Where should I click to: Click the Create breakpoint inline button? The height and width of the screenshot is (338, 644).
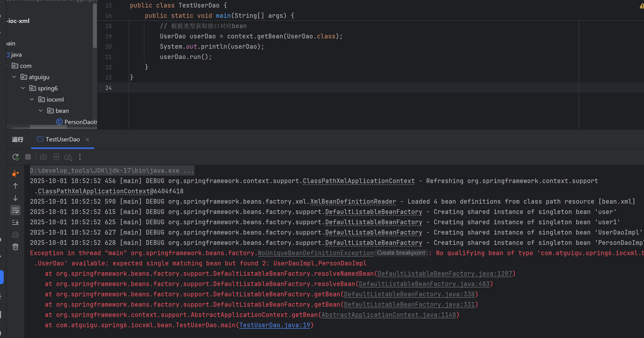tap(401, 253)
